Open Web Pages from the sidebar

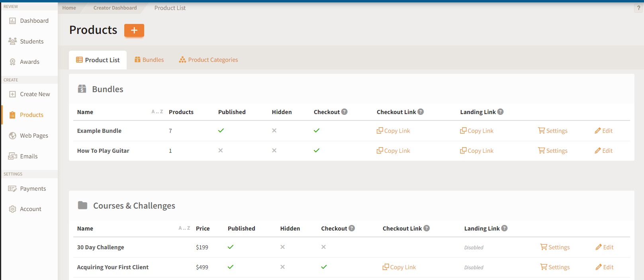(29, 136)
